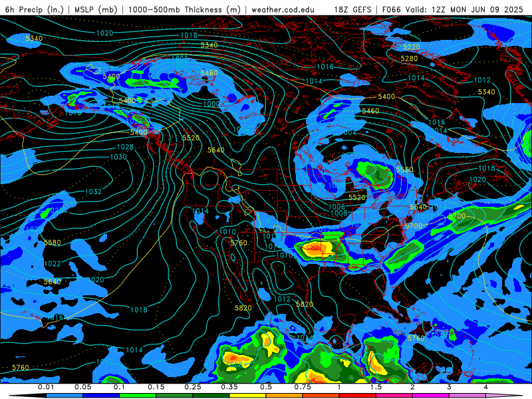Image resolution: width=532 pixels, height=399 pixels.
Task: Pick the dark blue 0.05–0.1 legend swatch
Action: click(x=101, y=396)
